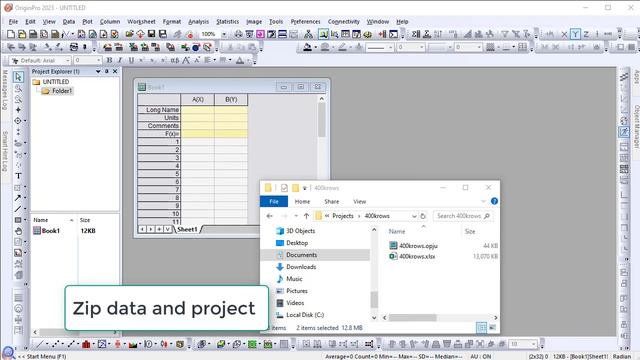Click the File button in File Explorer

[274, 202]
